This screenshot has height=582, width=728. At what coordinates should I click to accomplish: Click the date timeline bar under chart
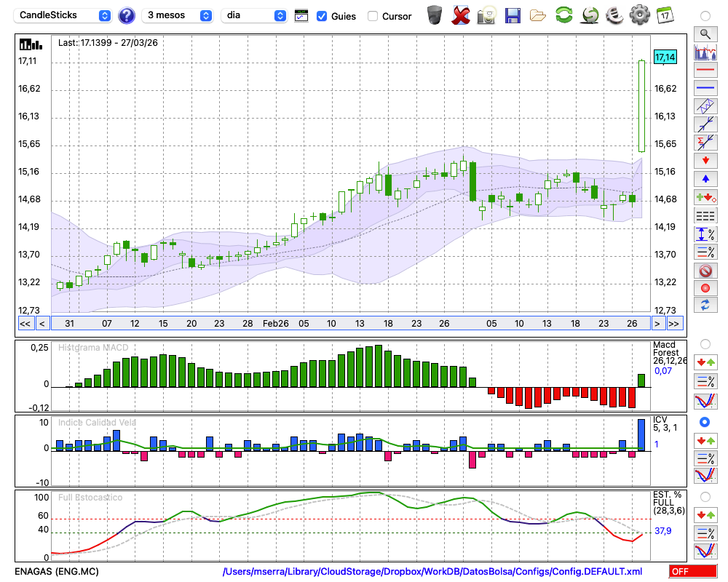(349, 324)
